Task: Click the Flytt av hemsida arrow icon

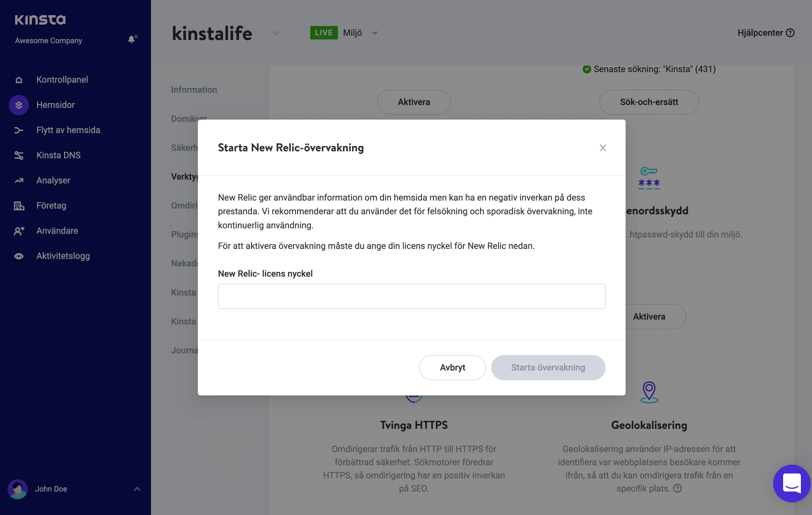Action: coord(19,130)
